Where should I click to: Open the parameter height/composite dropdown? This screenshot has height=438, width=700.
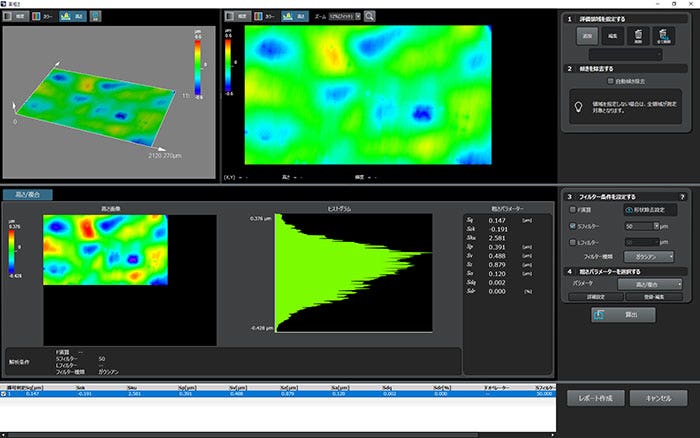[649, 285]
